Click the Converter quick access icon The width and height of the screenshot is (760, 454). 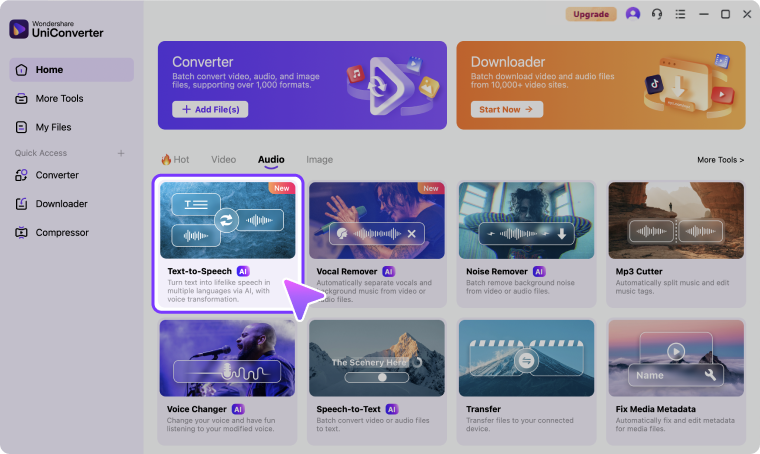coord(21,175)
